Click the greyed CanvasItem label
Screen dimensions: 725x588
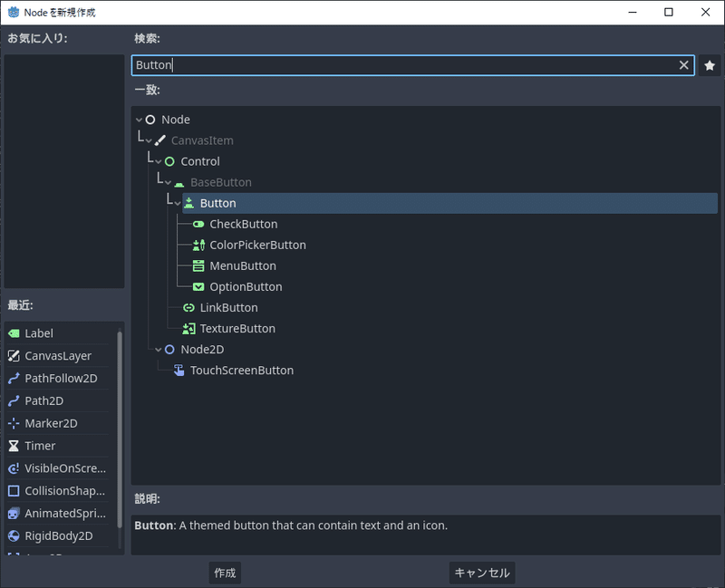[x=202, y=140]
